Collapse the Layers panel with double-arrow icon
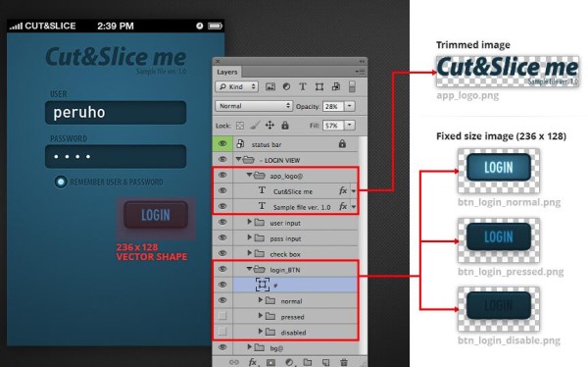Image resolution: width=588 pixels, height=367 pixels. click(362, 61)
